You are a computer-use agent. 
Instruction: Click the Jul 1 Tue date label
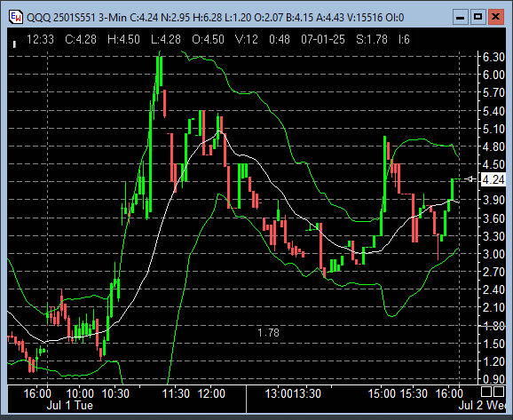70,405
